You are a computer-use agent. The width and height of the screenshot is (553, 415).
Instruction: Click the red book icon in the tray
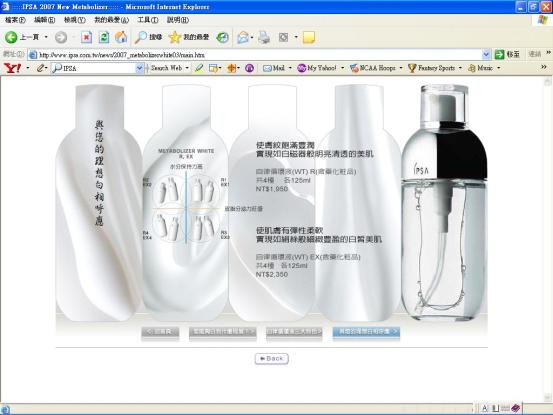[515, 408]
